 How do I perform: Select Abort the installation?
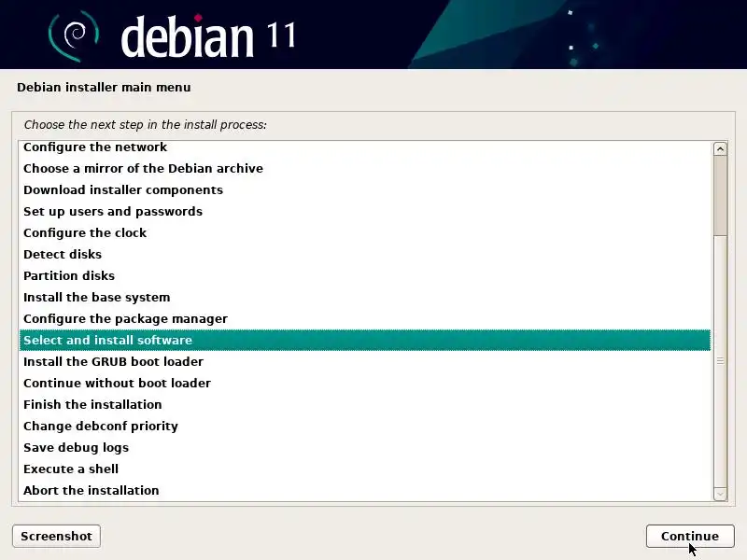click(365, 490)
